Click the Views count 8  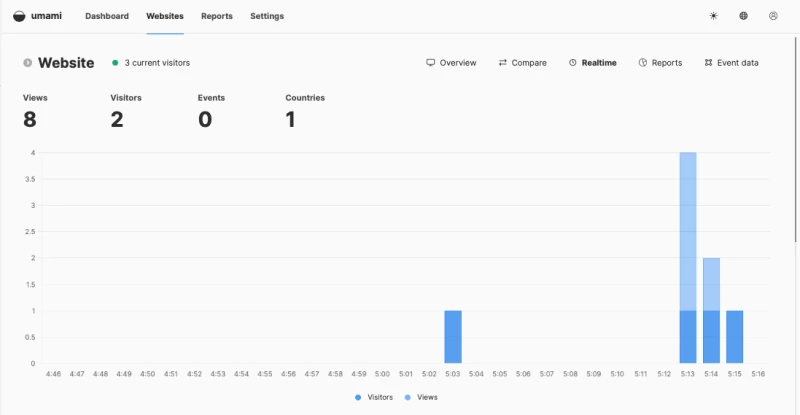coord(30,119)
